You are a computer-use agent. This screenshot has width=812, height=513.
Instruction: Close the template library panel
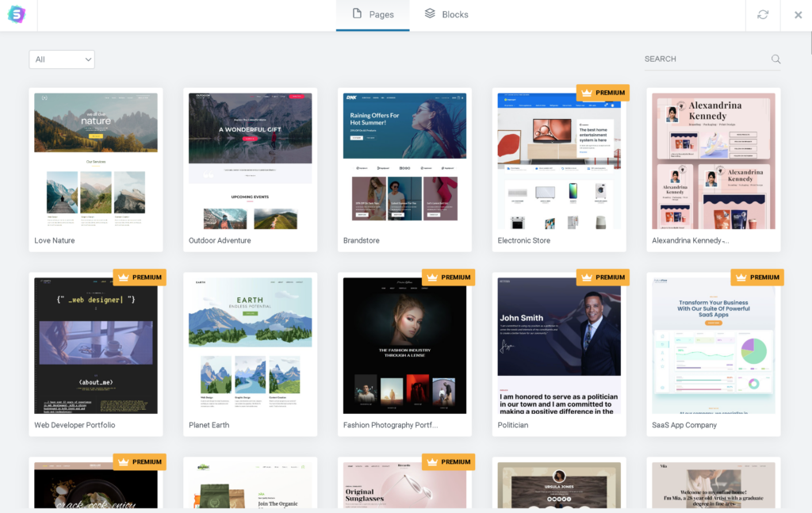point(798,15)
